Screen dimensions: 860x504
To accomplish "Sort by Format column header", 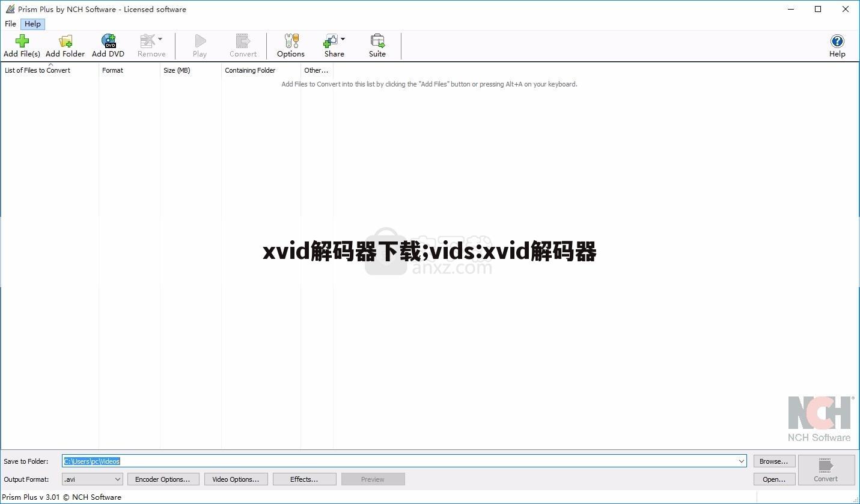I will pyautogui.click(x=129, y=70).
